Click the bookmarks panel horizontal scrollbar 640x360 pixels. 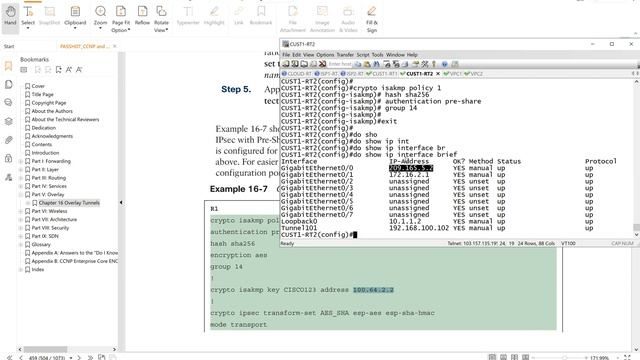(x=45, y=349)
